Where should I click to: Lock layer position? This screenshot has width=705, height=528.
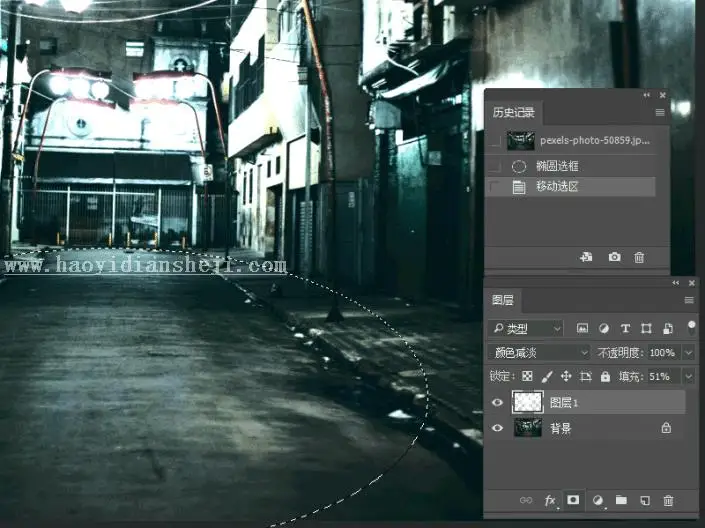pyautogui.click(x=566, y=376)
